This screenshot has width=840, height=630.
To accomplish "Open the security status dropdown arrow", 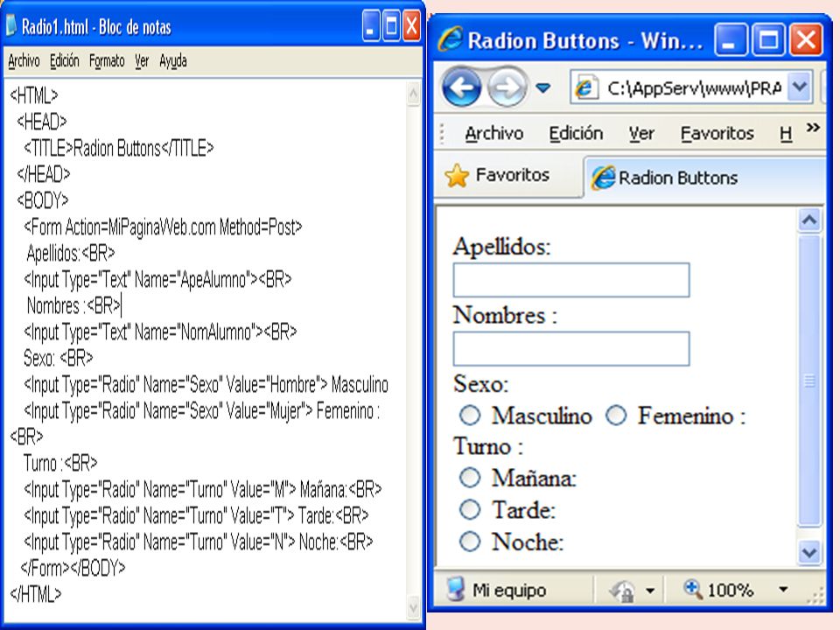I will pyautogui.click(x=650, y=591).
